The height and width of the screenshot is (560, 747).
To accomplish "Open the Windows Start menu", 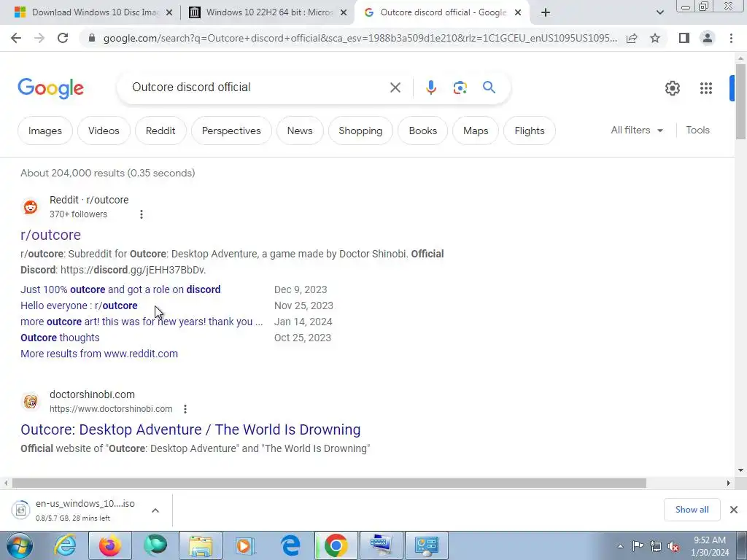I will point(20,545).
